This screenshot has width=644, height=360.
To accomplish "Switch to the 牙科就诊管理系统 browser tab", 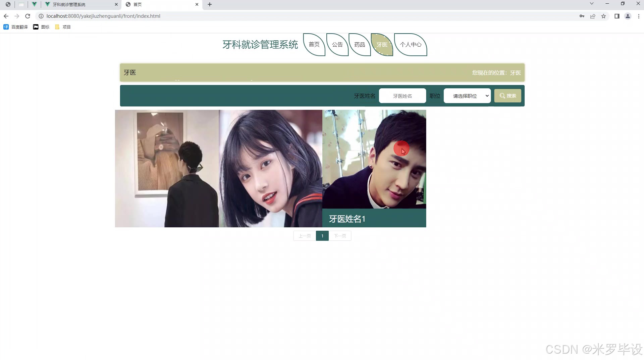I will click(81, 4).
